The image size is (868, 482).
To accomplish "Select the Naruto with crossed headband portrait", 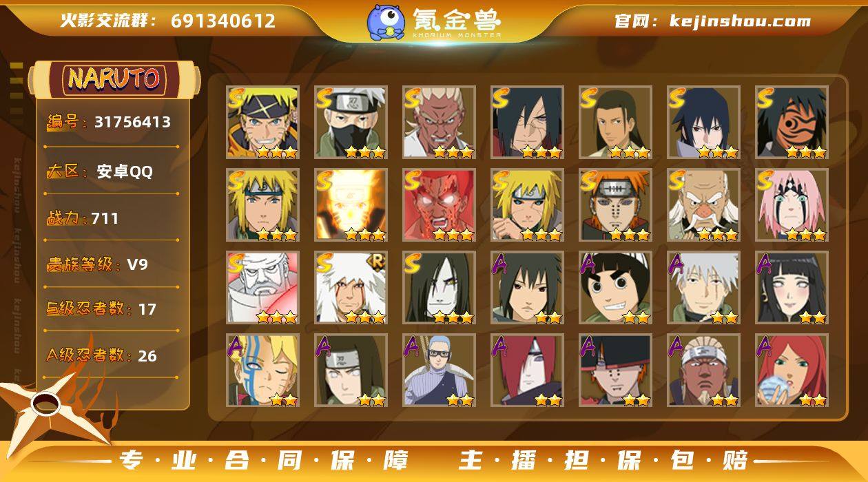I will tap(262, 122).
